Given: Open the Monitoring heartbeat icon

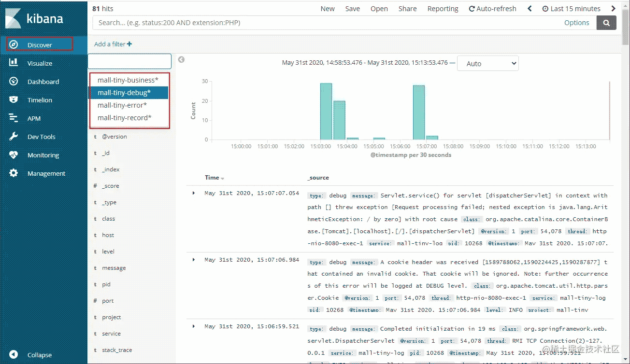Looking at the screenshot, I should [14, 155].
